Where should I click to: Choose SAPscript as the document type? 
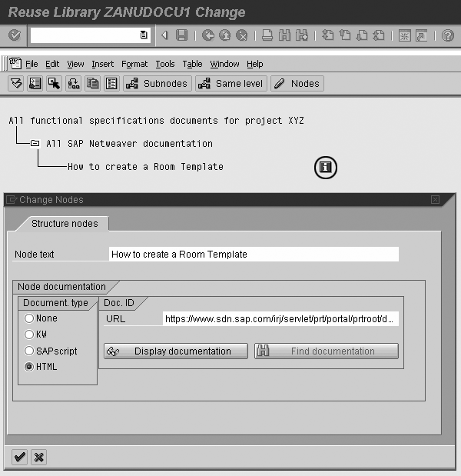(x=29, y=351)
